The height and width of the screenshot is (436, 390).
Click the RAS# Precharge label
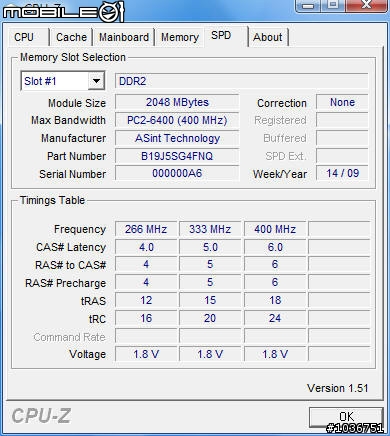[x=66, y=283]
